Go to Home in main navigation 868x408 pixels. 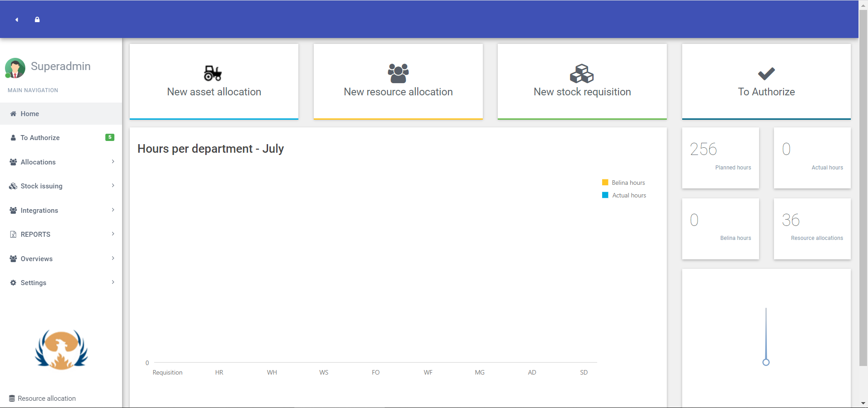click(61, 114)
